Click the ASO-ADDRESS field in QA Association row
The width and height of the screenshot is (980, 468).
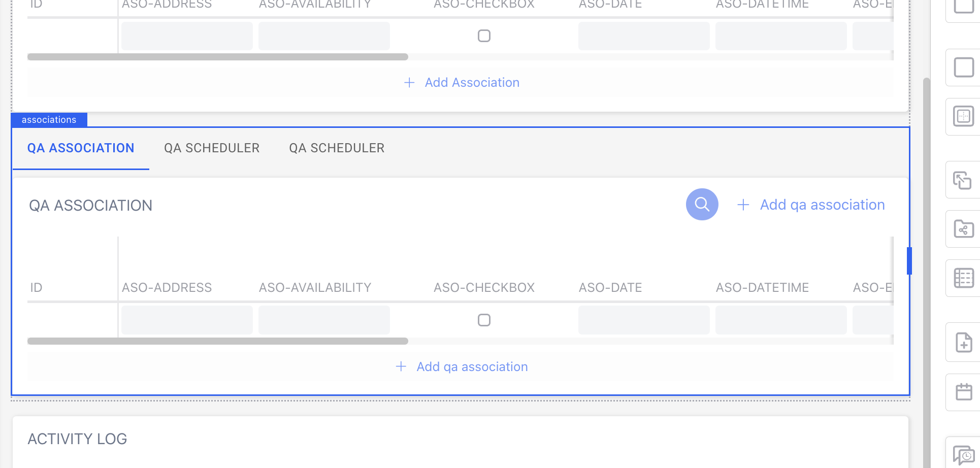pos(187,320)
